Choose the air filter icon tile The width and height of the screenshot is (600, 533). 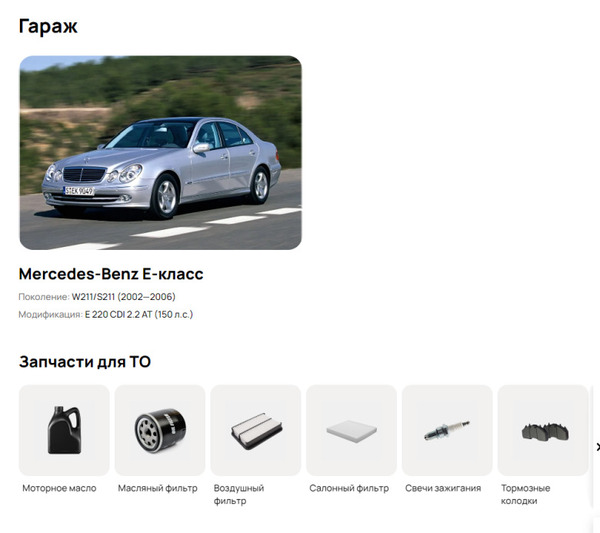[256, 430]
